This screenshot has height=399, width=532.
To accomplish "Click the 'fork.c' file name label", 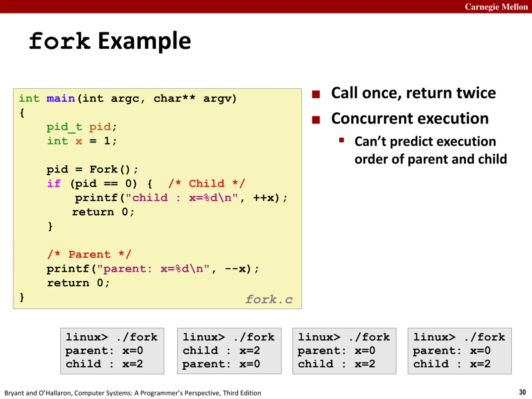I will pyautogui.click(x=269, y=300).
